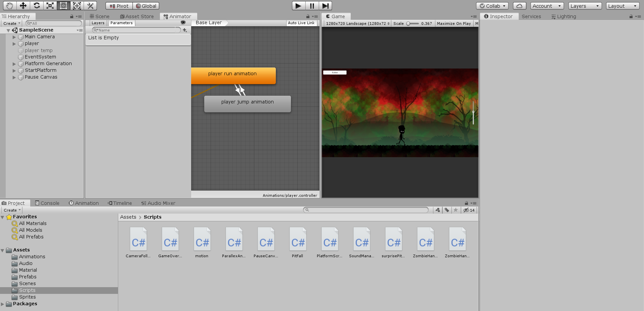Open the Account dropdown
Viewport: 644px width, 311px height.
[547, 6]
